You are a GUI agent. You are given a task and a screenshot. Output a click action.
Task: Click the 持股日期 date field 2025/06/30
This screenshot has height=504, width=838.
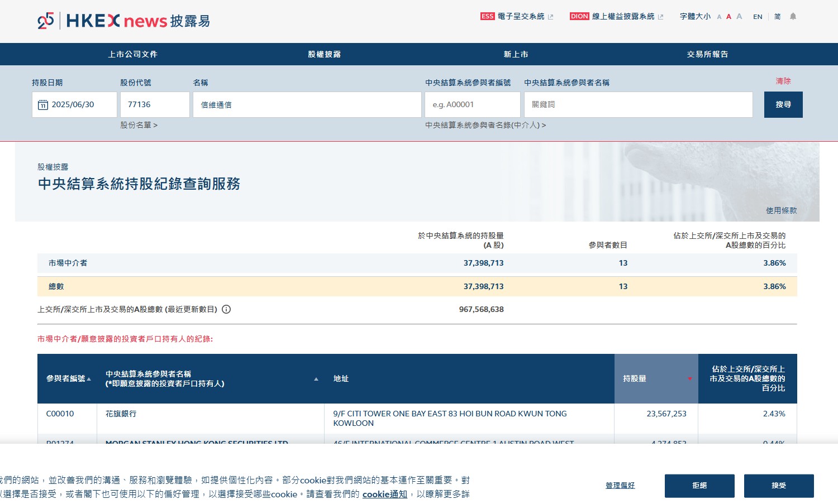74,104
